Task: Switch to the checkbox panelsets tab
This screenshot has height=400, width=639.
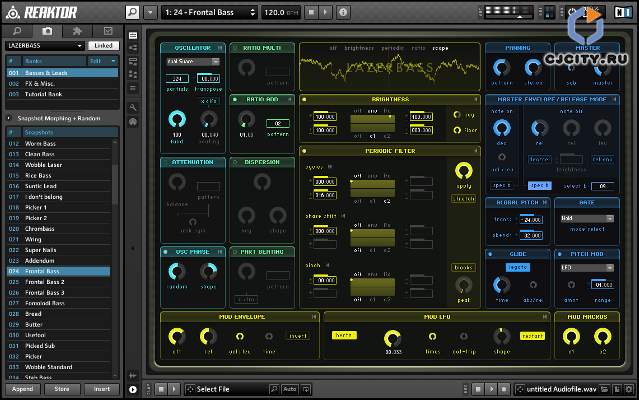Action: click(107, 31)
